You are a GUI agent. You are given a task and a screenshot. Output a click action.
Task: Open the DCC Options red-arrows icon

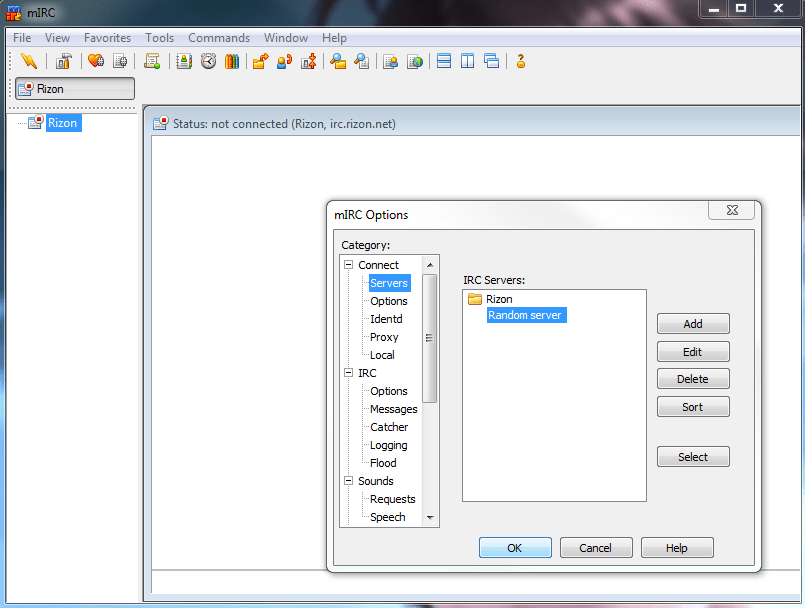tap(309, 61)
